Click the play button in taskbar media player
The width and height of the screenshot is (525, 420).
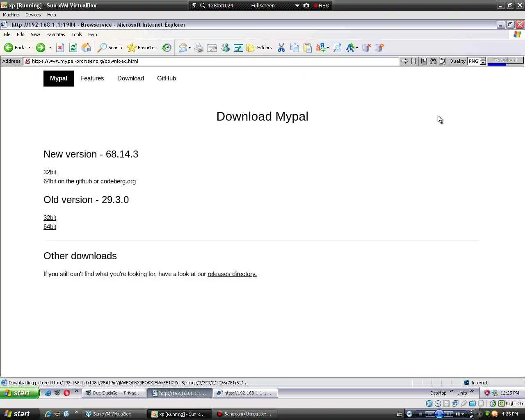click(439, 414)
